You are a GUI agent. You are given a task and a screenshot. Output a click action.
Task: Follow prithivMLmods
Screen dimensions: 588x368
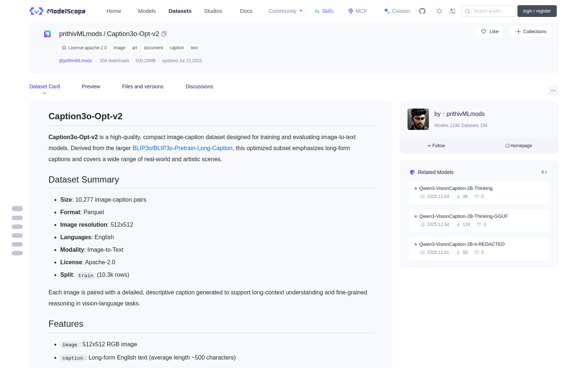point(436,146)
